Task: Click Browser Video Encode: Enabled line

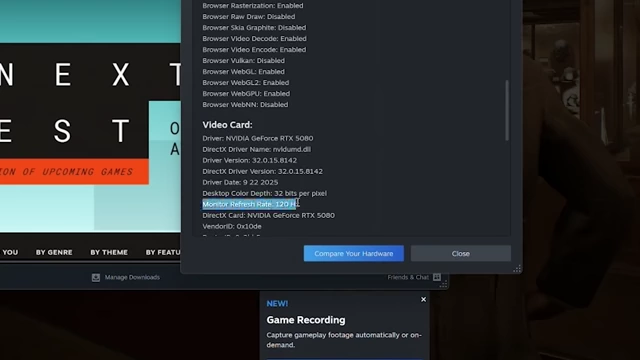Action: [x=254, y=50]
